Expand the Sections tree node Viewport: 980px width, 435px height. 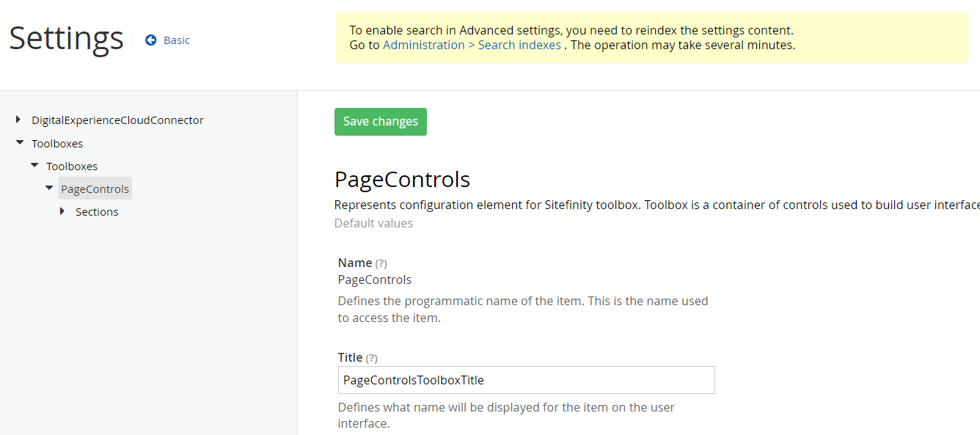pyautogui.click(x=63, y=211)
